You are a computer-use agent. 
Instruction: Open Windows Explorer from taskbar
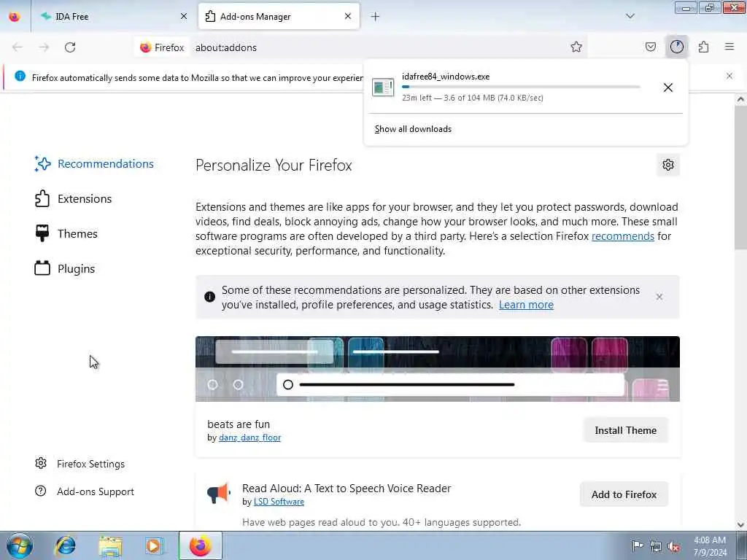(x=110, y=545)
